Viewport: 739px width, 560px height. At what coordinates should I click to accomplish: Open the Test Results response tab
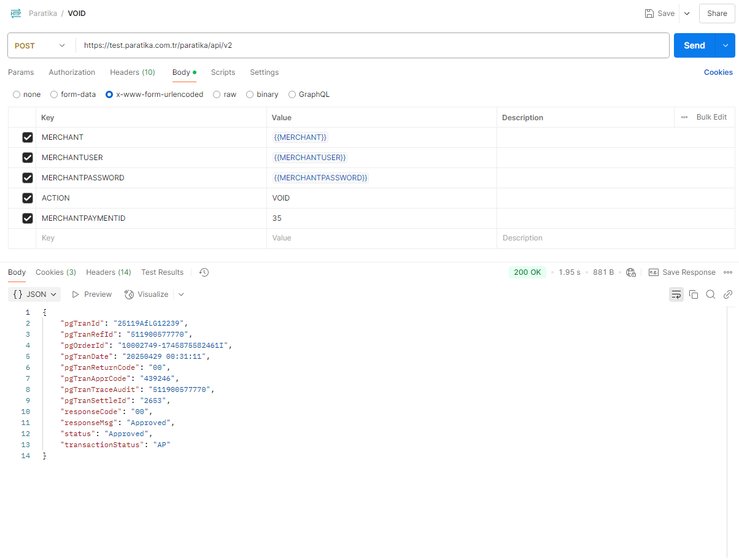[162, 272]
